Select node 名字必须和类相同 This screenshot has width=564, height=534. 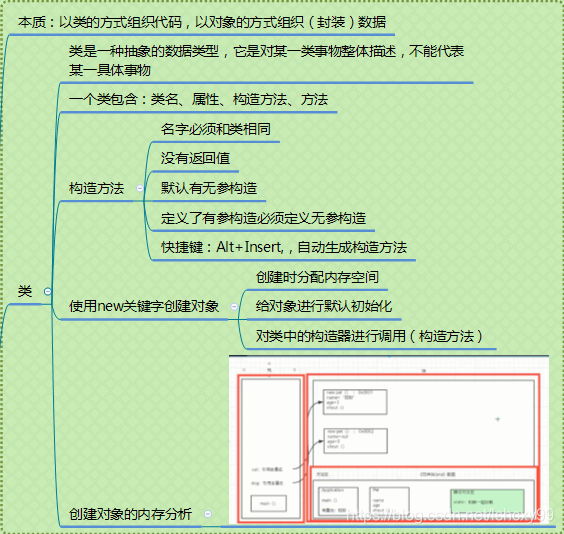[x=216, y=129]
